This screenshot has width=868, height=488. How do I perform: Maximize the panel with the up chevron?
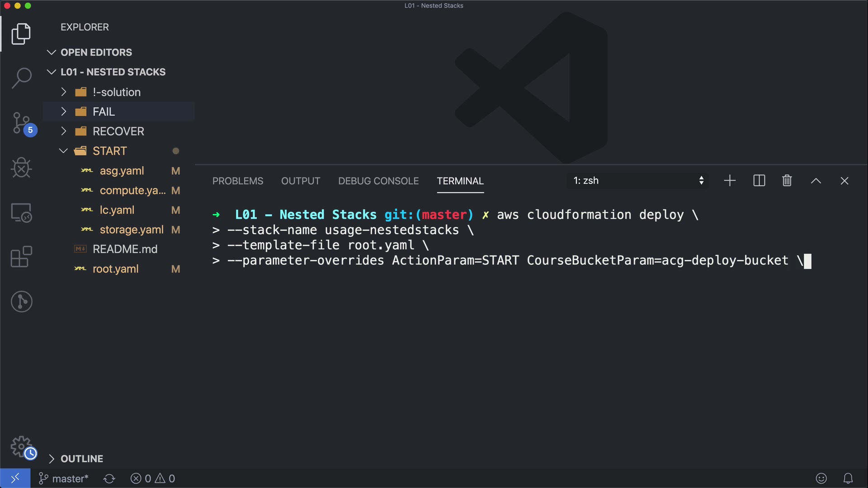(816, 181)
